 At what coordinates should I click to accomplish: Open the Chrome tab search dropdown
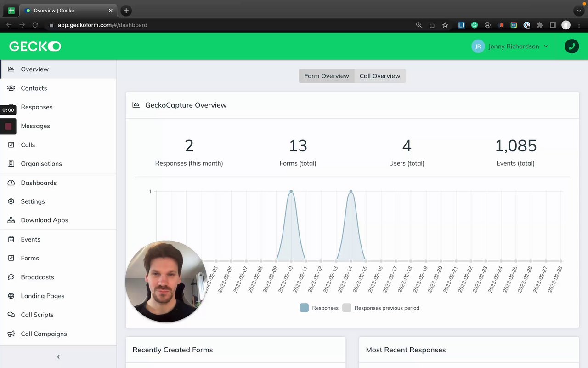click(x=579, y=11)
